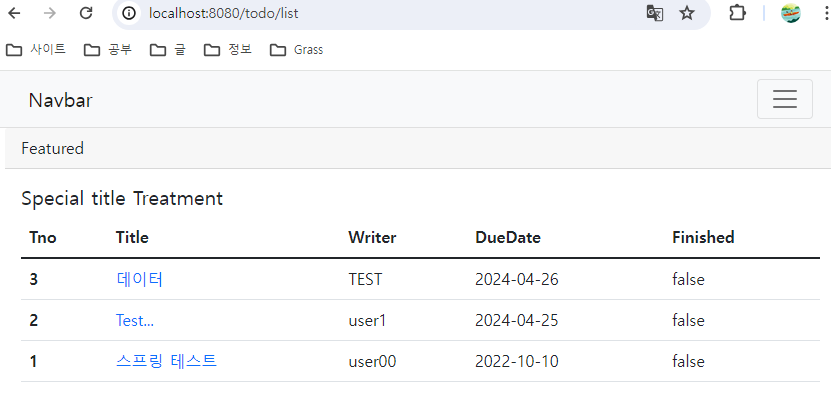Click the Finished column header
831x409 pixels.
pyautogui.click(x=703, y=237)
